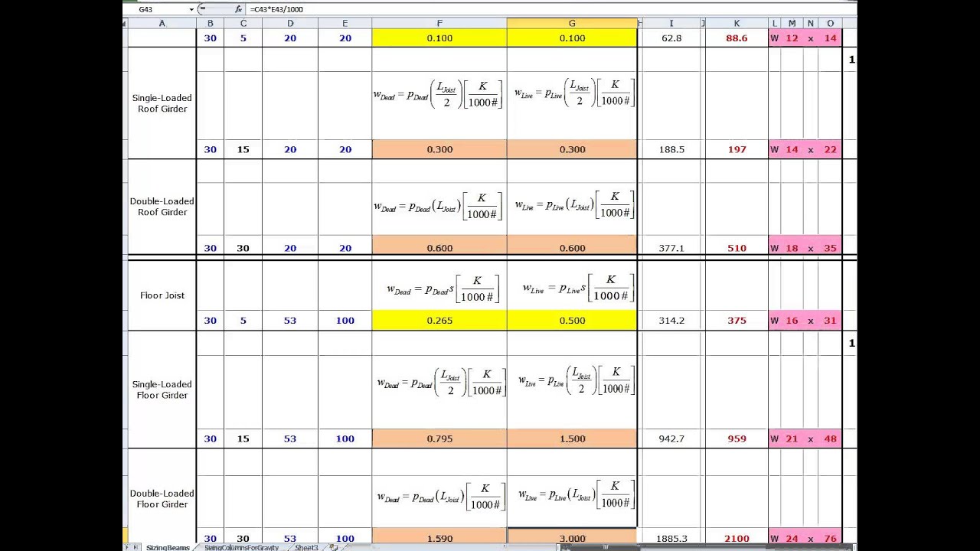
Task: Select column D header
Action: (x=290, y=24)
